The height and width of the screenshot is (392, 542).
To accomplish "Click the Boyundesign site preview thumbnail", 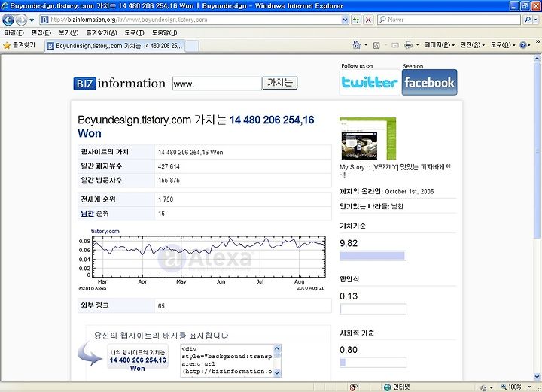I will click(368, 138).
